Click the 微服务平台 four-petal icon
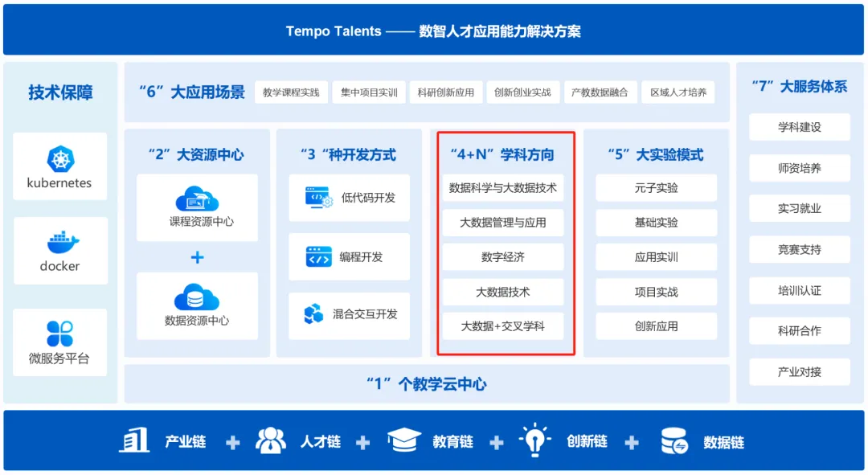 coord(59,334)
